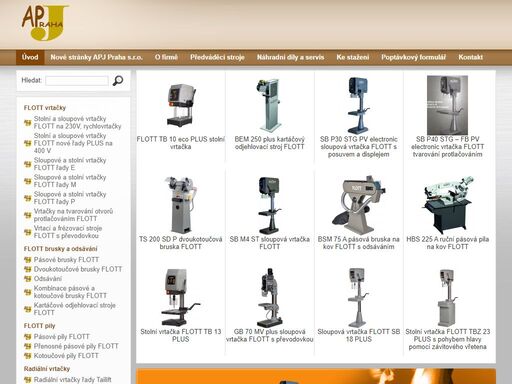Click the bullet icon beside Kotoučové pily FLOTT
Viewport: 512px width, 384px height.
(28, 356)
